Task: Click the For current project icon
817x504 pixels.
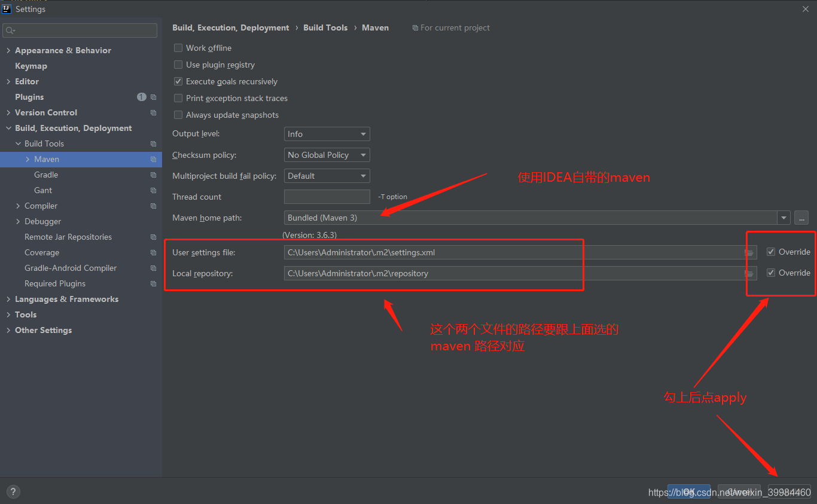Action: [x=415, y=28]
